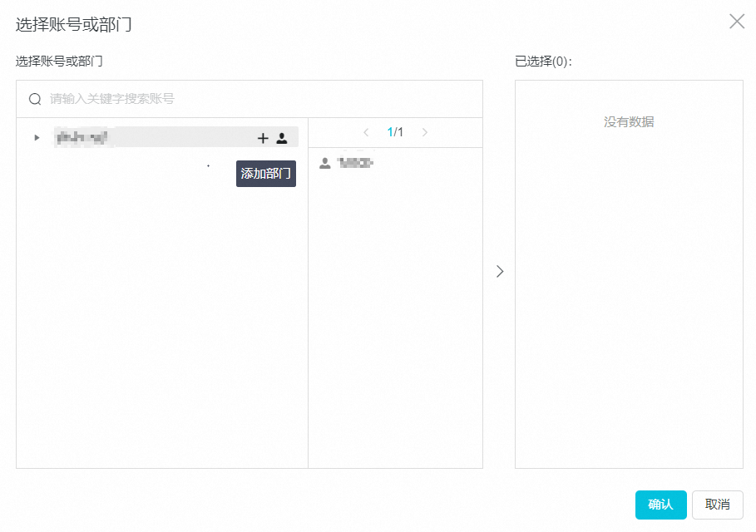Click the next page chevron above the list

tap(425, 131)
